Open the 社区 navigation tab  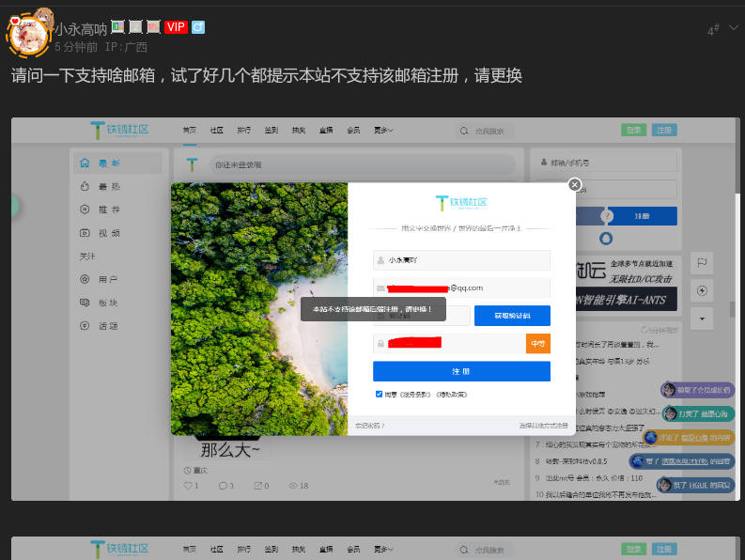pyautogui.click(x=216, y=130)
